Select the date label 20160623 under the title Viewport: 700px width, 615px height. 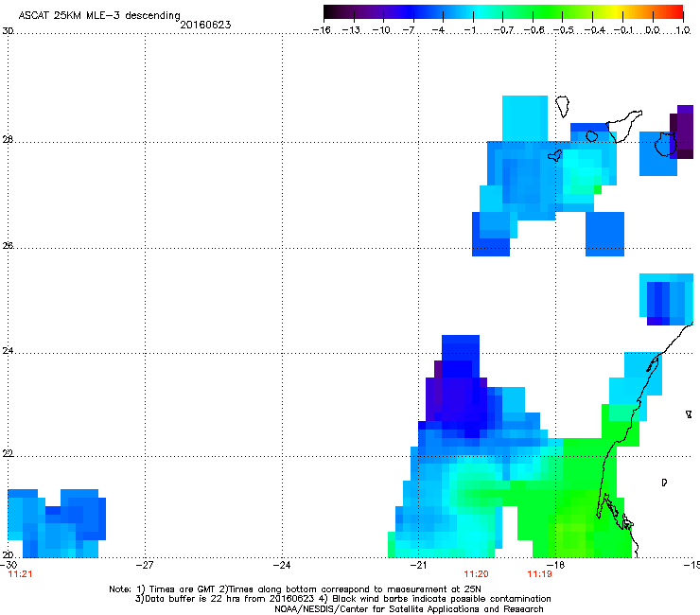click(205, 25)
